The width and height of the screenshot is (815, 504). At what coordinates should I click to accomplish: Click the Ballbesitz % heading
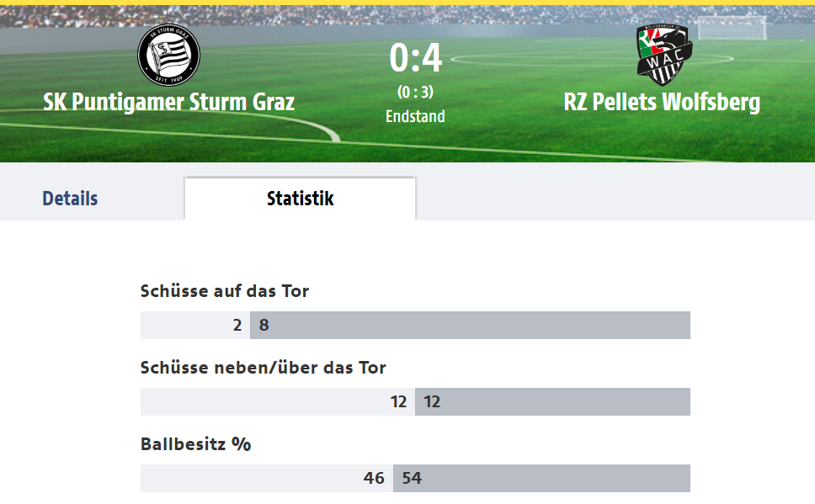(195, 444)
